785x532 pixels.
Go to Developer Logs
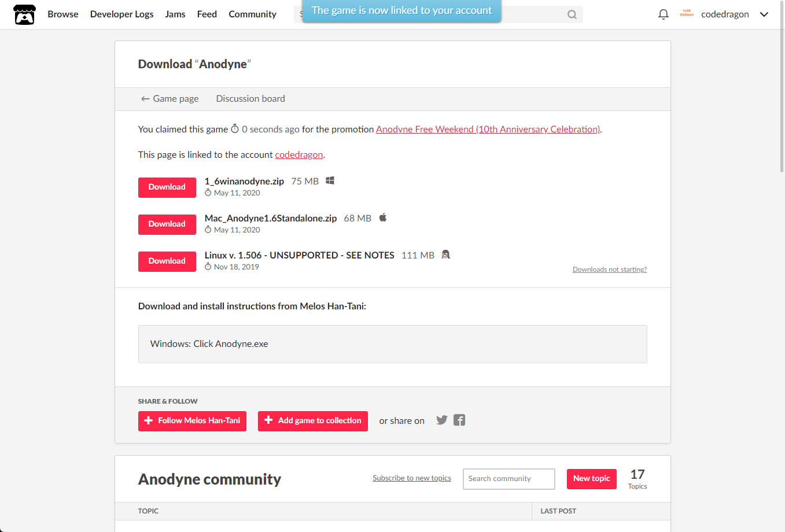[121, 14]
